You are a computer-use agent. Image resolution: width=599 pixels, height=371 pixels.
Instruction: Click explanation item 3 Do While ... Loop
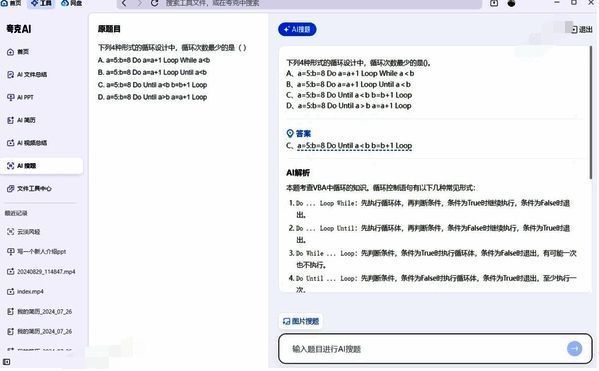432,259
